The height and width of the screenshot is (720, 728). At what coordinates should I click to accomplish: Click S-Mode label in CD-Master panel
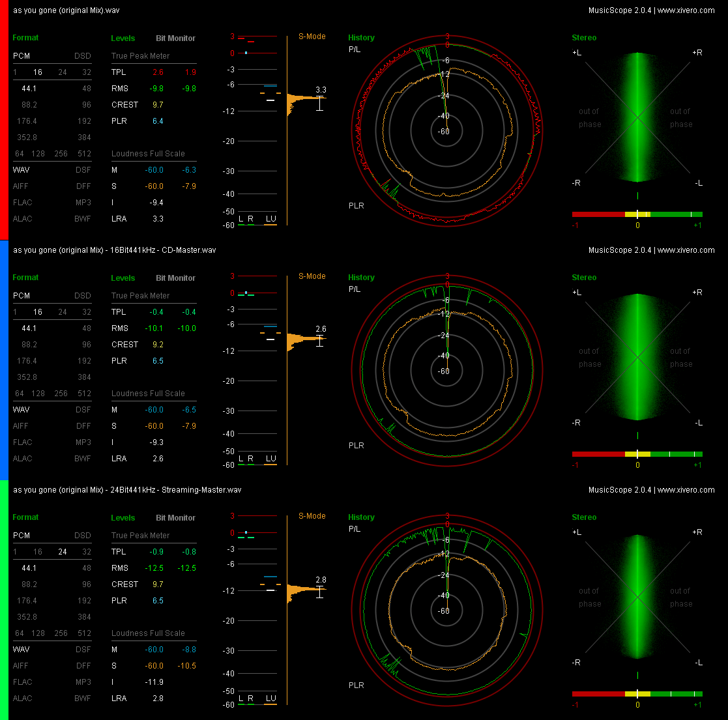(x=312, y=276)
